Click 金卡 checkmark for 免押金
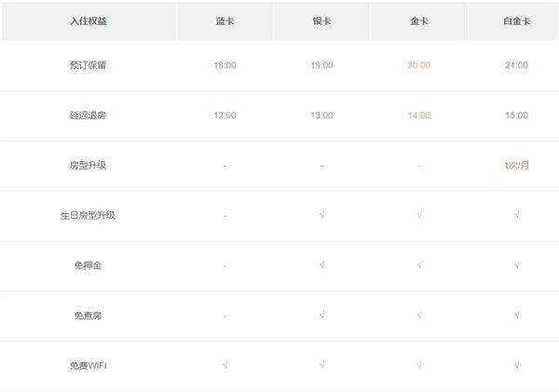The height and width of the screenshot is (392, 559). coord(419,264)
